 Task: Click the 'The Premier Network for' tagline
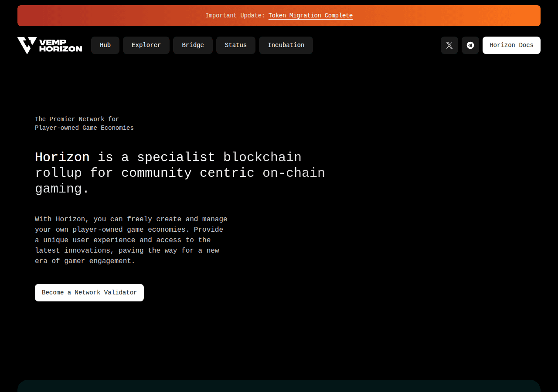pyautogui.click(x=77, y=119)
